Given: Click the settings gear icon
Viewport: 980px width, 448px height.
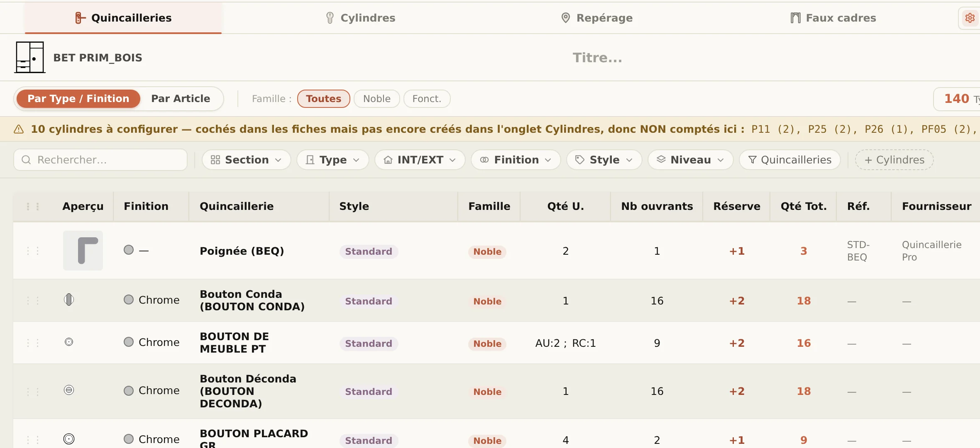Looking at the screenshot, I should [x=970, y=18].
